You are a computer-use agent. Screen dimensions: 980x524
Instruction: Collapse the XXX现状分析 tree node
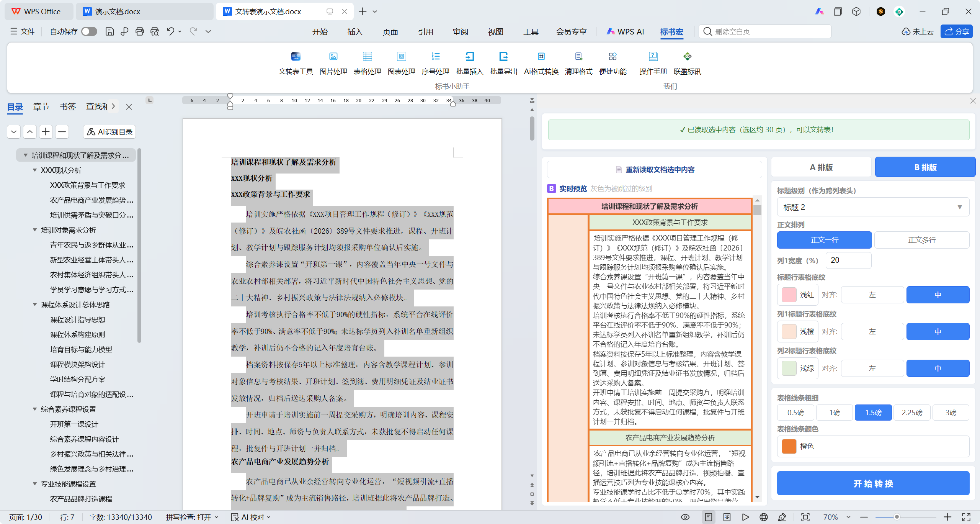click(35, 170)
